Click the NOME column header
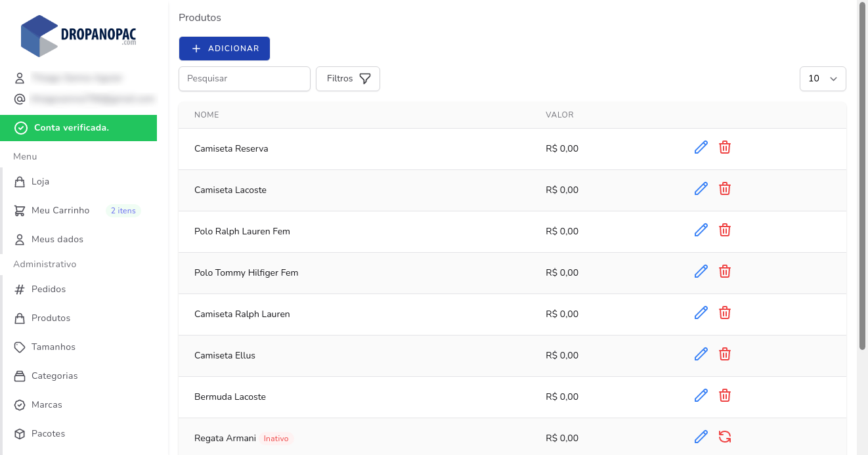The width and height of the screenshot is (868, 455). 207,115
